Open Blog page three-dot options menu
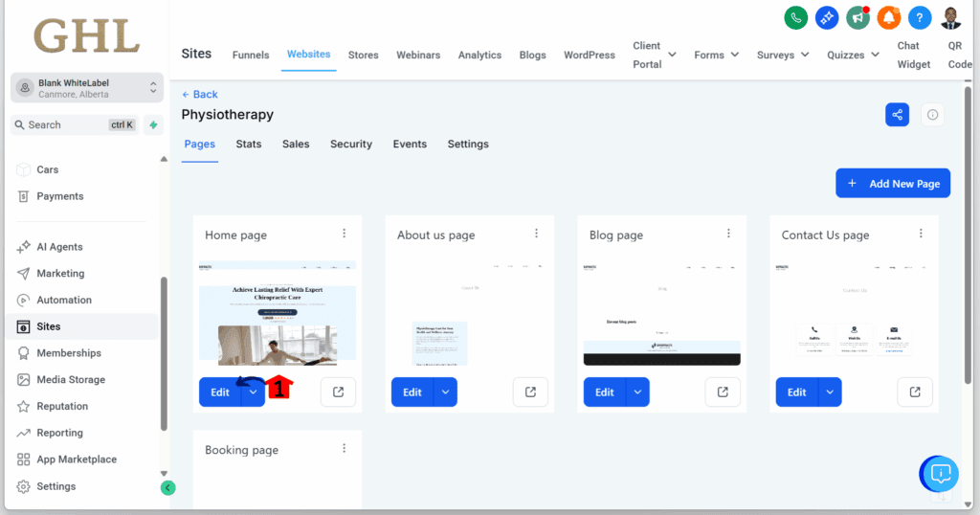This screenshot has width=980, height=515. 728,234
